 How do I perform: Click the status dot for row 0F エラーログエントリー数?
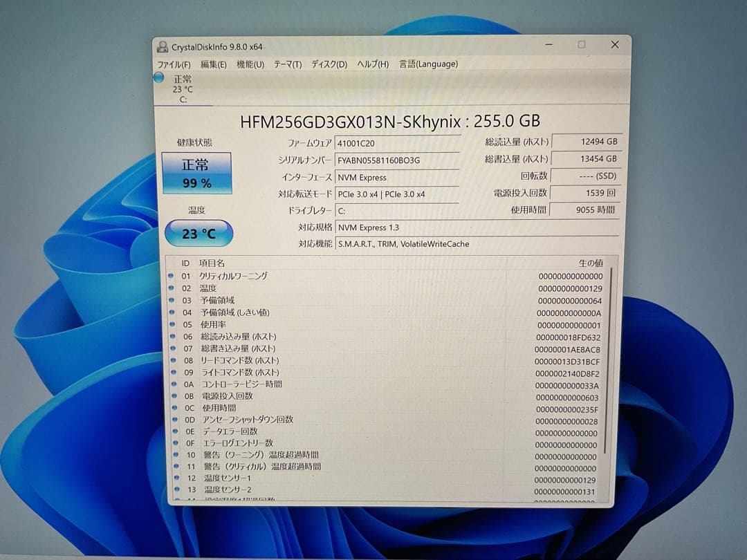tap(176, 442)
